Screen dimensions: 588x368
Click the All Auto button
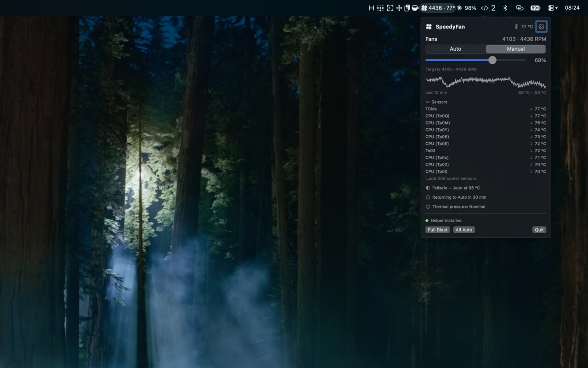click(464, 230)
